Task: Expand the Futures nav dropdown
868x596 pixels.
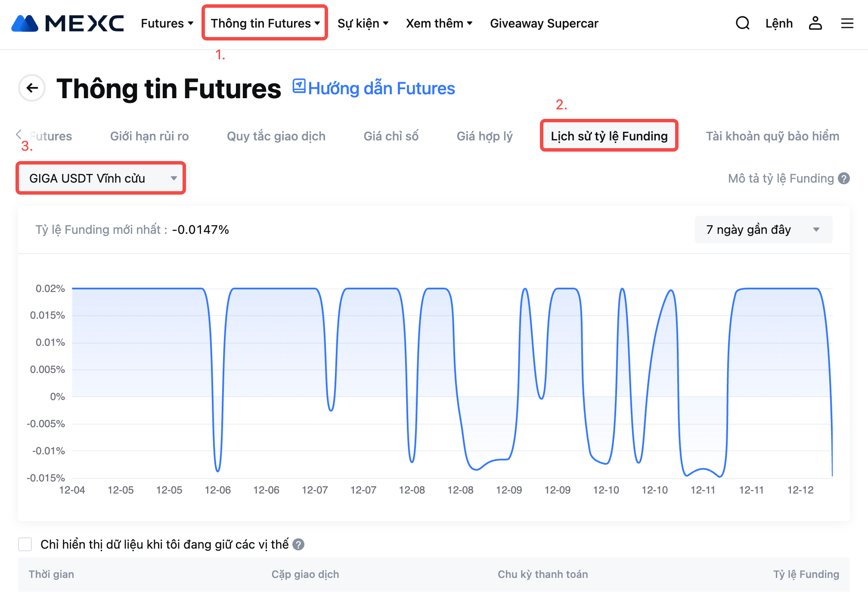Action: (x=167, y=23)
